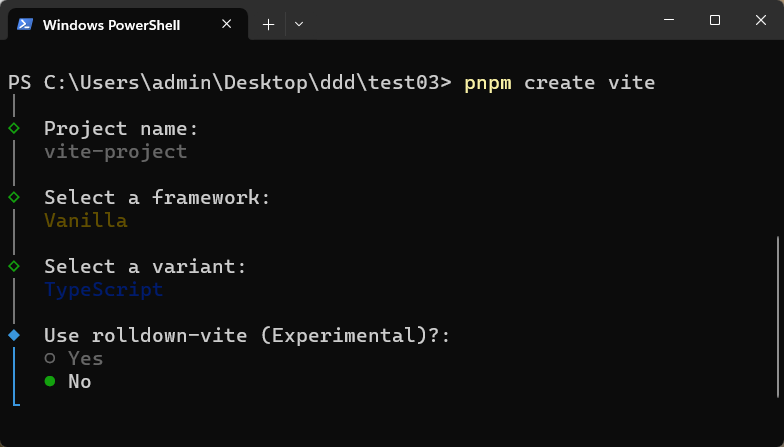Click the terminal vertical scrollbar
This screenshot has width=784, height=447.
click(778, 317)
